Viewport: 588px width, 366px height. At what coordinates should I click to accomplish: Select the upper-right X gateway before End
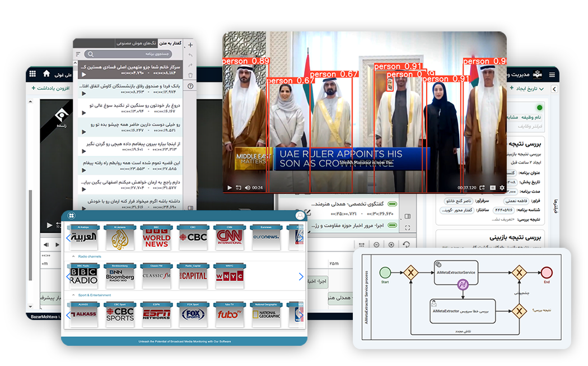(x=519, y=272)
